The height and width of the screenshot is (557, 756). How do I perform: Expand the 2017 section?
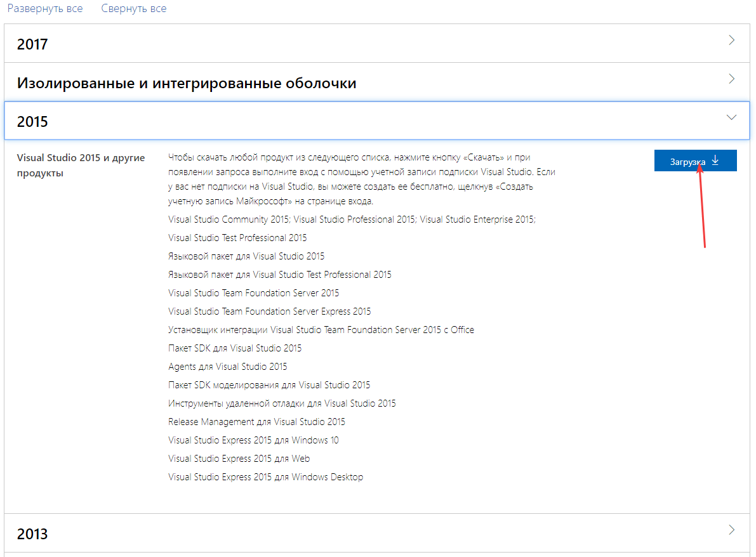377,43
